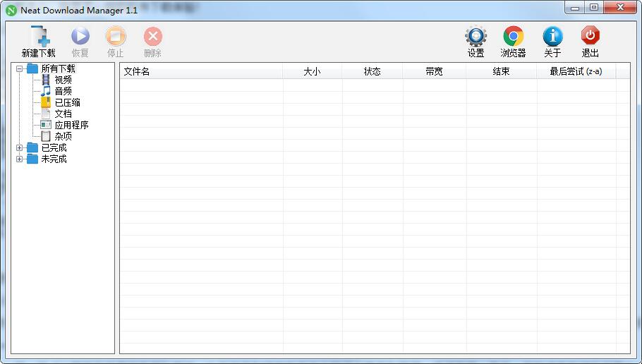Collapse the 所有下载 tree node

(x=19, y=69)
